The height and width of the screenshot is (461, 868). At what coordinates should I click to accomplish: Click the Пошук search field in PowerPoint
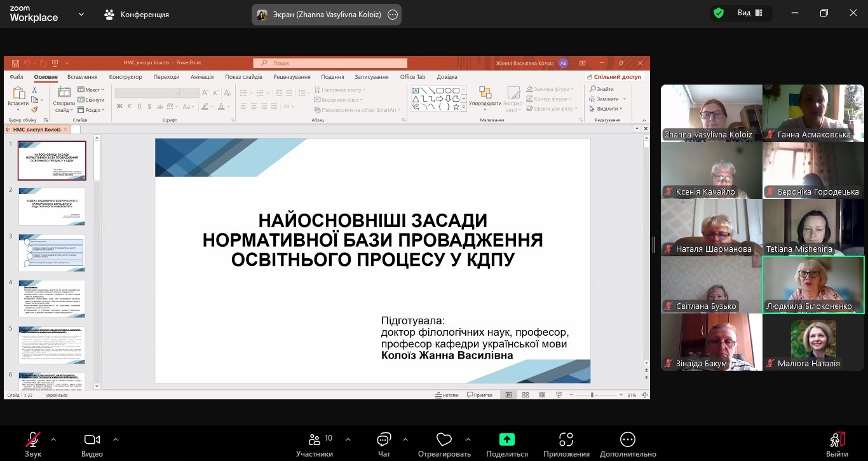point(330,63)
